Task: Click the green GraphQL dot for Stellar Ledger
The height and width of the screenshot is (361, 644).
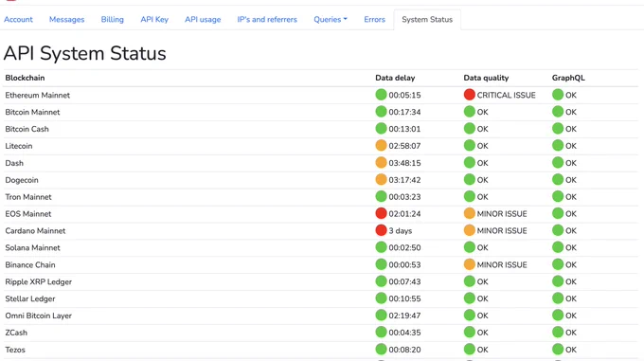Action: click(x=557, y=298)
